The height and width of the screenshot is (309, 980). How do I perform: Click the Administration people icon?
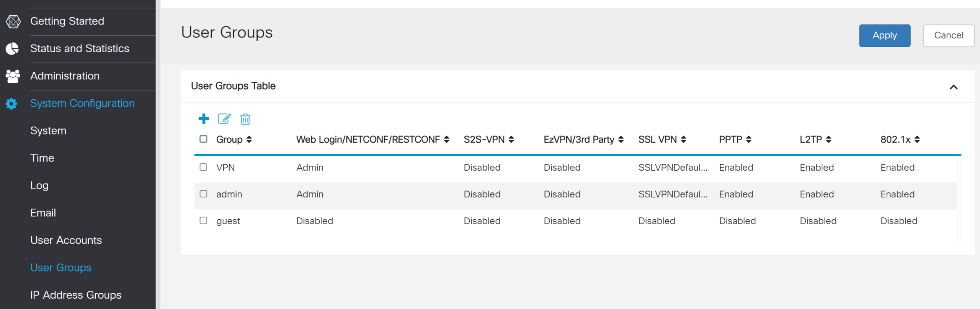[13, 76]
